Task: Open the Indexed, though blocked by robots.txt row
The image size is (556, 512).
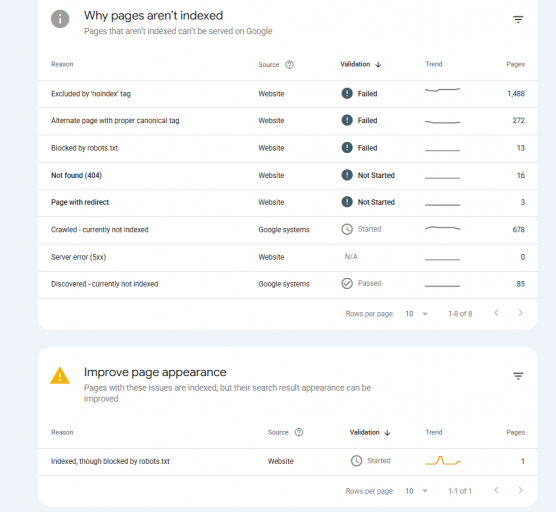Action: [288, 462]
